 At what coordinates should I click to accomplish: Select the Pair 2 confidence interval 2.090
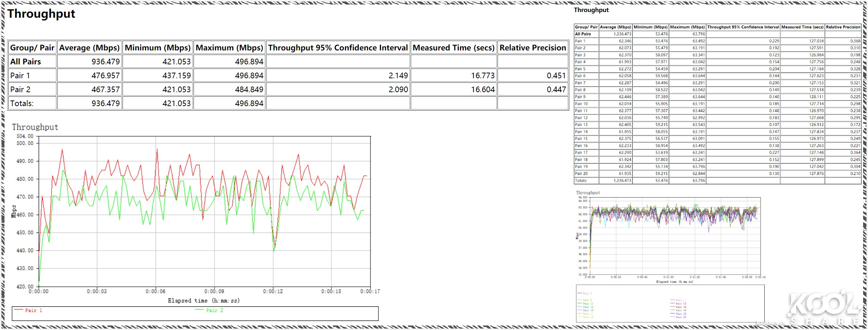coord(398,90)
